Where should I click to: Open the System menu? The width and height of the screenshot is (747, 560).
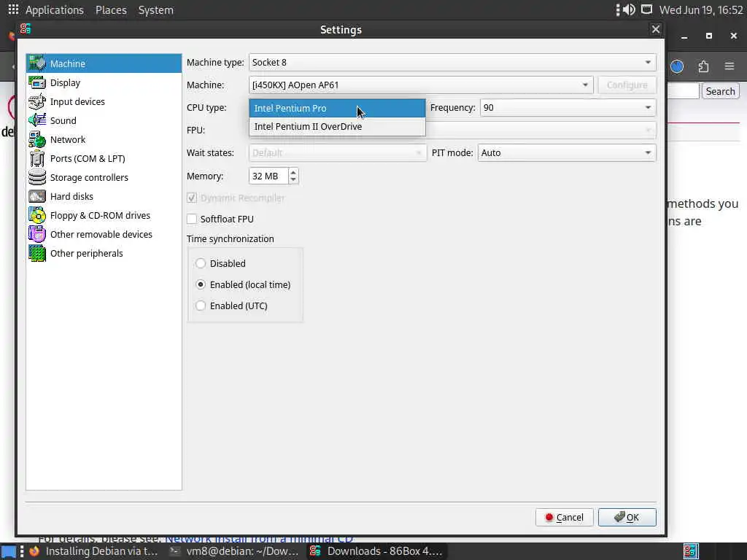156,9
